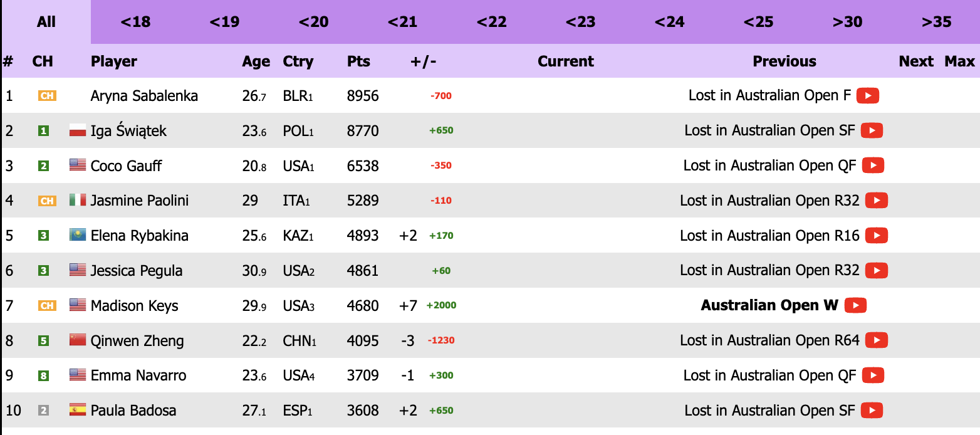Viewport: 980px width, 435px height.
Task: Click the Ctry column header
Action: (298, 61)
